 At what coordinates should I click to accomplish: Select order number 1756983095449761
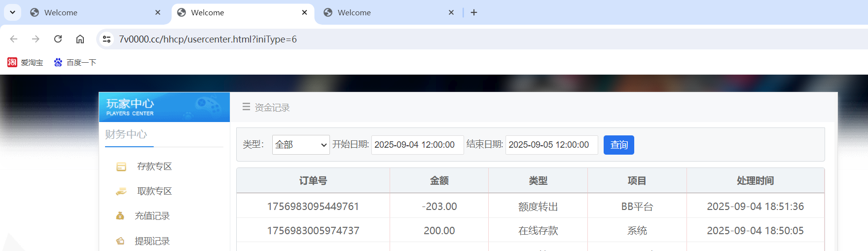coord(313,207)
